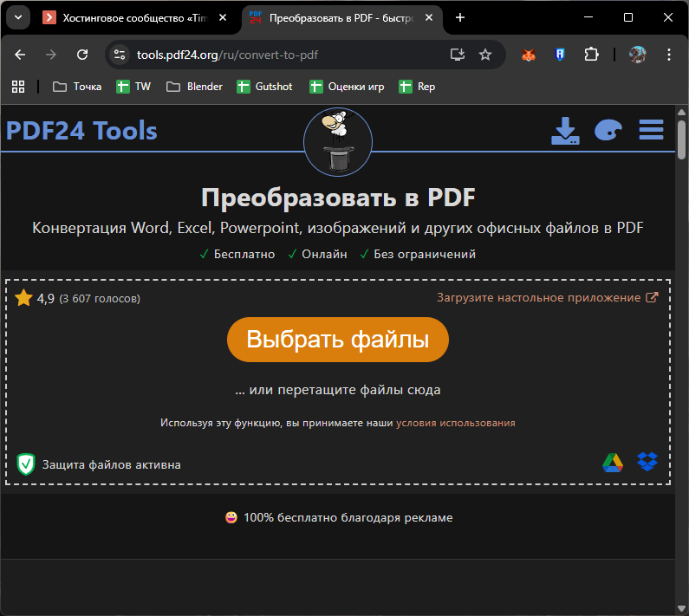Click the green file protection shield

click(26, 464)
